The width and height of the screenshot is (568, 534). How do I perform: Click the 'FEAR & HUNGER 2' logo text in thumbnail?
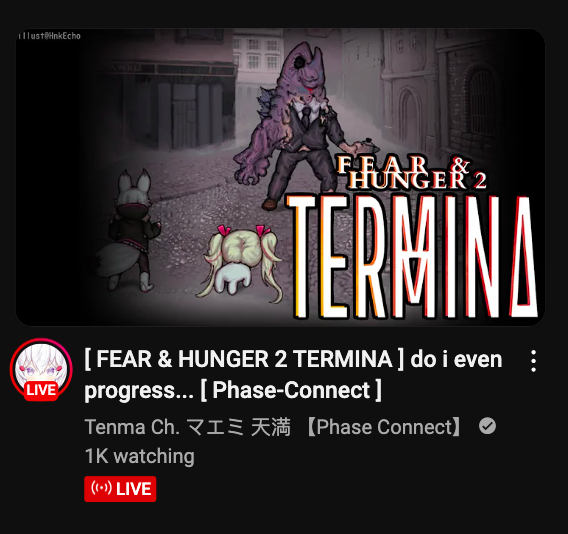tap(410, 172)
